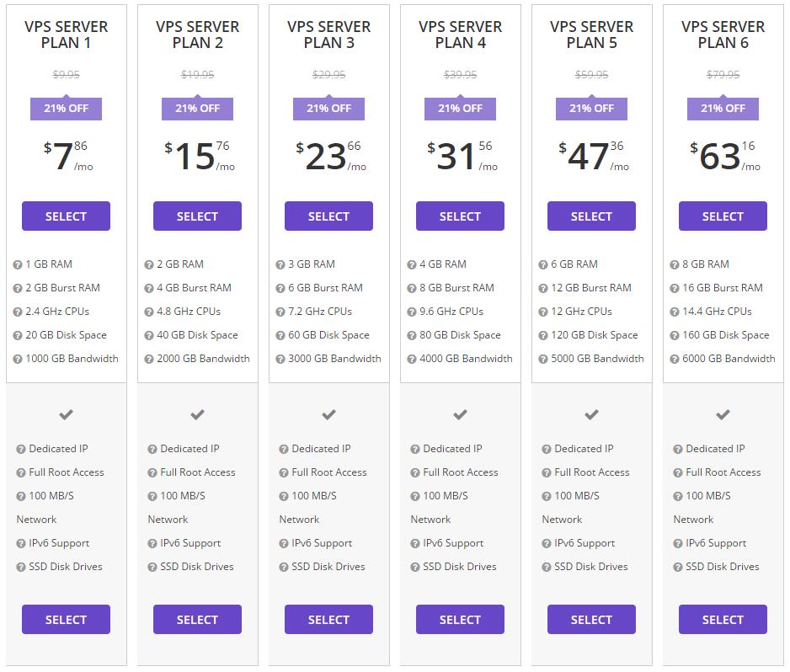Open tooltip icon for 7.2 GHz CPUs
Screen dimensions: 790x672
tap(280, 312)
